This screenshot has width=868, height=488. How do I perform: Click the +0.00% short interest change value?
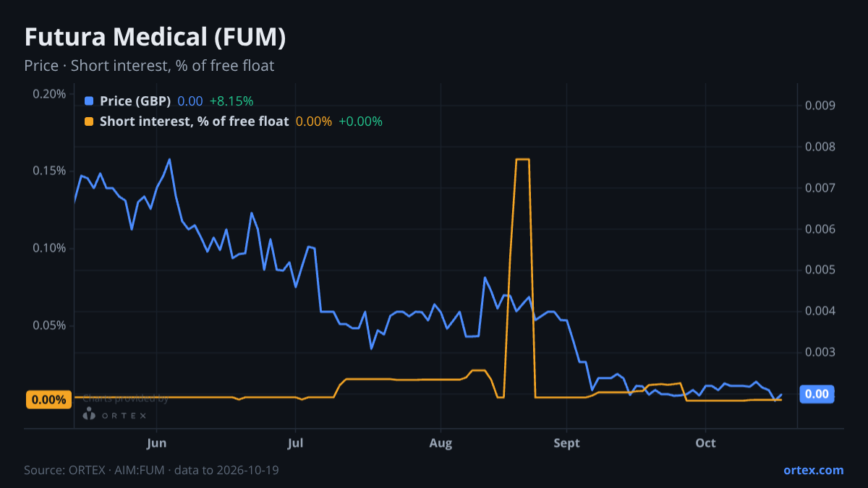360,121
